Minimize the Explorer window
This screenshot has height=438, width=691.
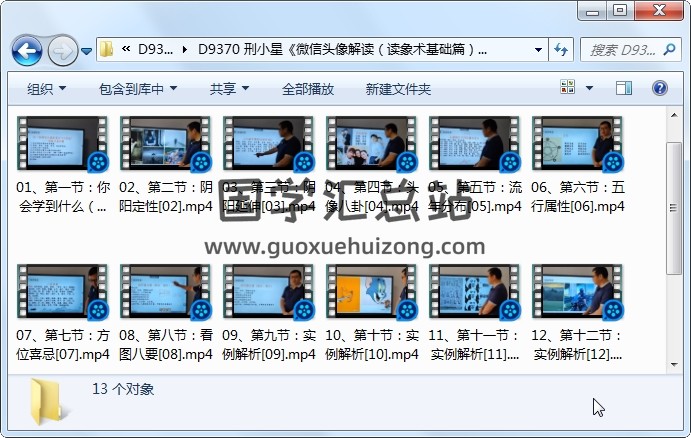pos(592,11)
